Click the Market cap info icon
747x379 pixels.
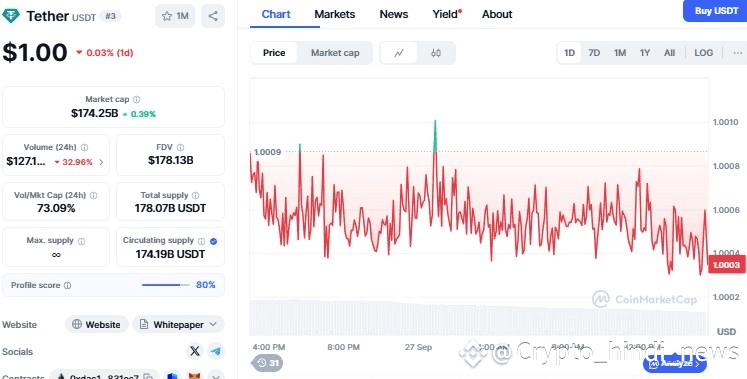pyautogui.click(x=137, y=100)
